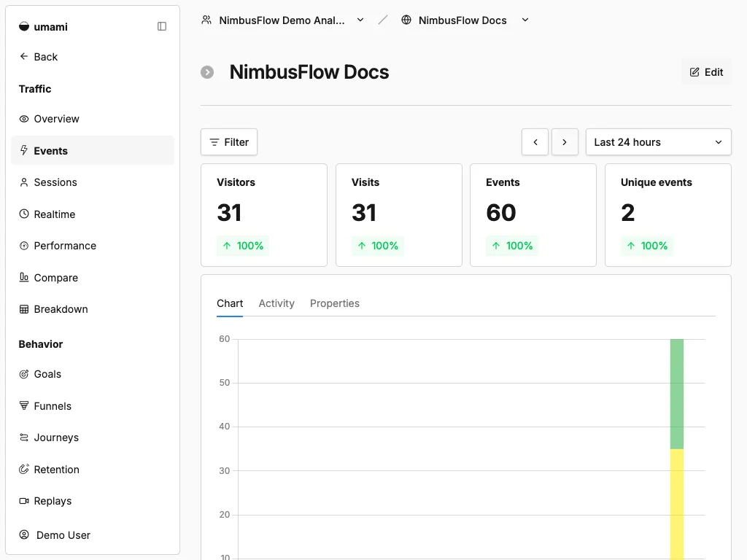747x560 pixels.
Task: Click the Demo User avatar icon
Action: click(x=24, y=534)
